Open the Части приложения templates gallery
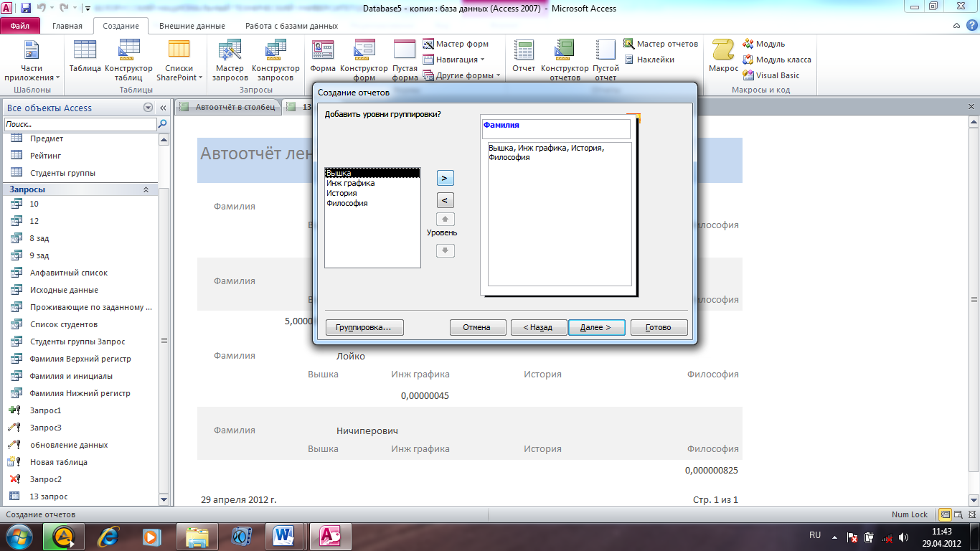This screenshot has width=980, height=551. (32, 60)
